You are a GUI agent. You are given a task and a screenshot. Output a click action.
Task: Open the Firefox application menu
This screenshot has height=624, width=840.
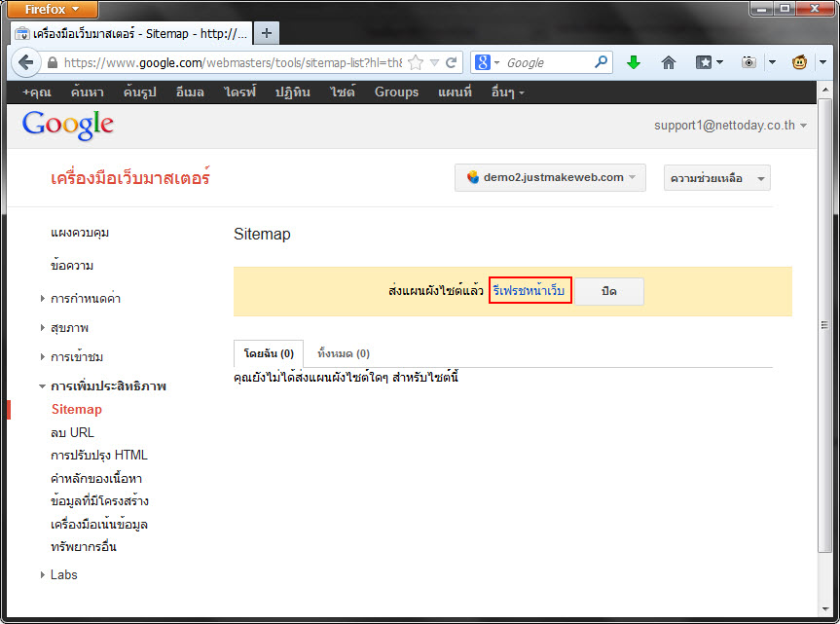pyautogui.click(x=53, y=9)
